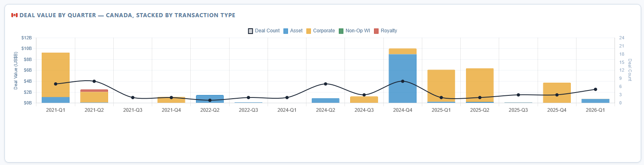Toggle the Corporate legend series
This screenshot has width=644, height=165.
(320, 31)
